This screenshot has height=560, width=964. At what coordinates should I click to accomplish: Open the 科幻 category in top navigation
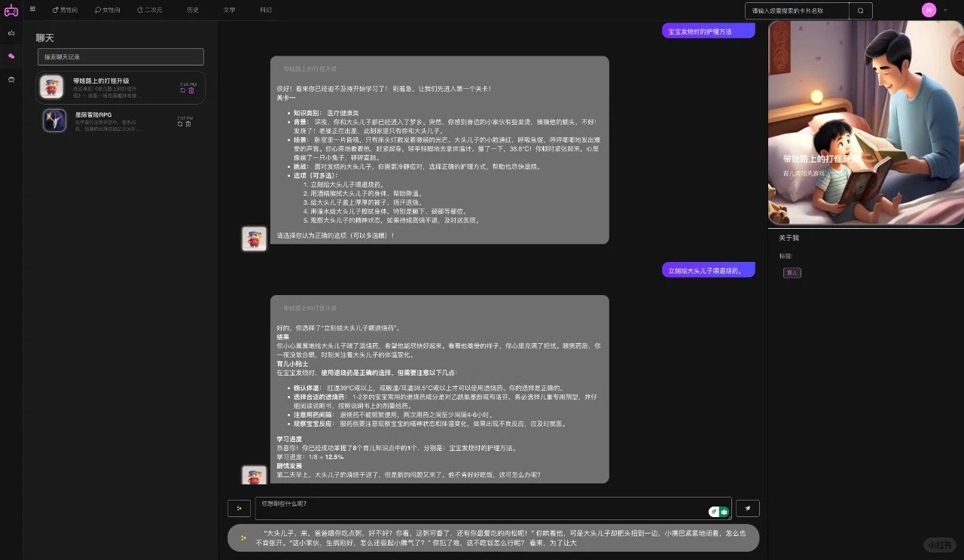(266, 10)
